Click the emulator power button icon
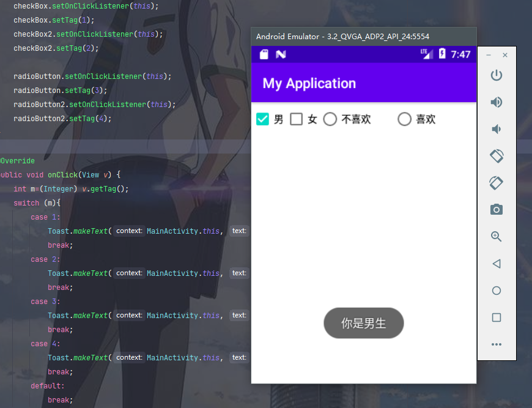The image size is (532, 408). 497,75
